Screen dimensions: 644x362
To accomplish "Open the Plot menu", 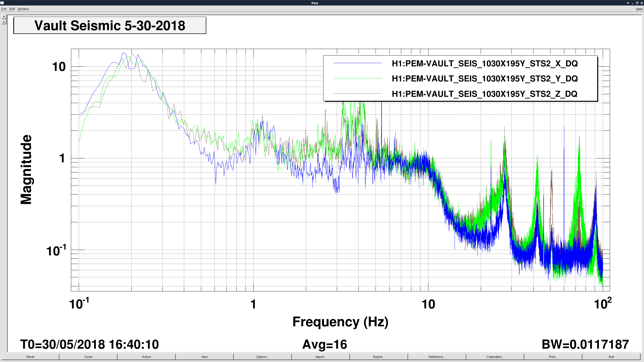I will [x=12, y=9].
